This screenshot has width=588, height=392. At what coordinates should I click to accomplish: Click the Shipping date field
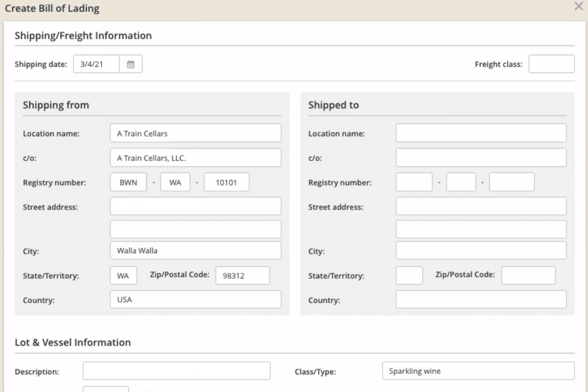click(x=97, y=64)
